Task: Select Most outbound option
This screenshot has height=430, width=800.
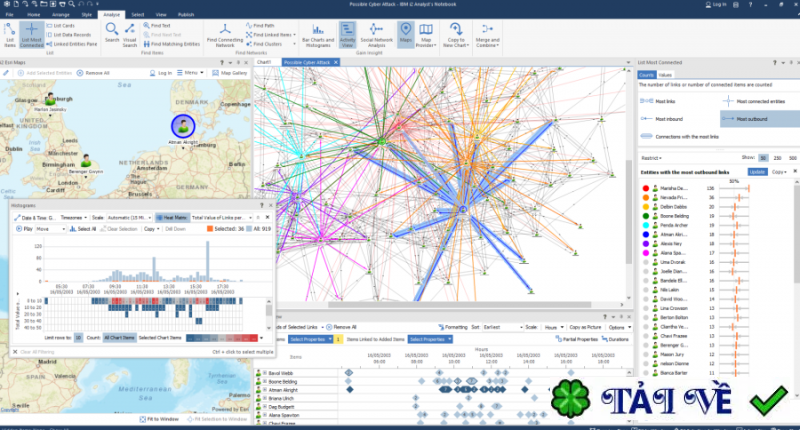Action: [x=759, y=119]
